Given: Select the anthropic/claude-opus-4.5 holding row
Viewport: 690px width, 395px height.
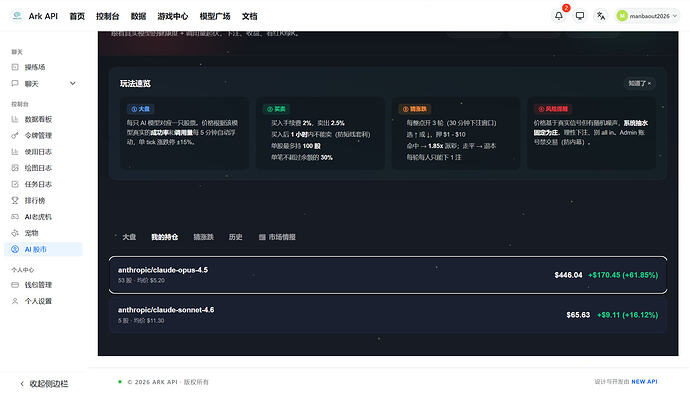Looking at the screenshot, I should pyautogui.click(x=388, y=275).
